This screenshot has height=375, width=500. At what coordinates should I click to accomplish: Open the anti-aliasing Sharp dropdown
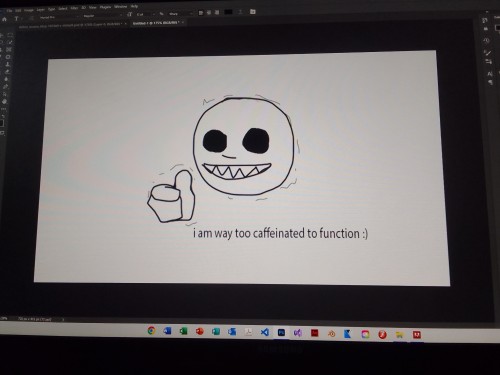coord(181,14)
